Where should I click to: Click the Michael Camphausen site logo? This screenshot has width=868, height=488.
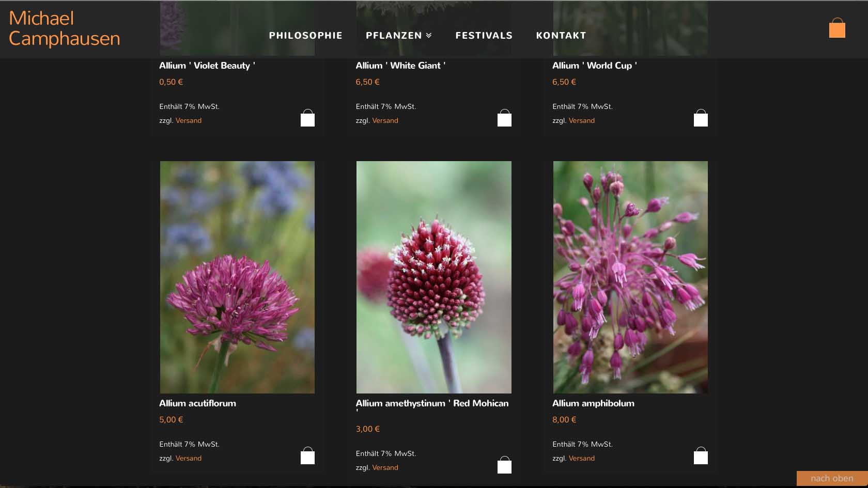pyautogui.click(x=65, y=28)
